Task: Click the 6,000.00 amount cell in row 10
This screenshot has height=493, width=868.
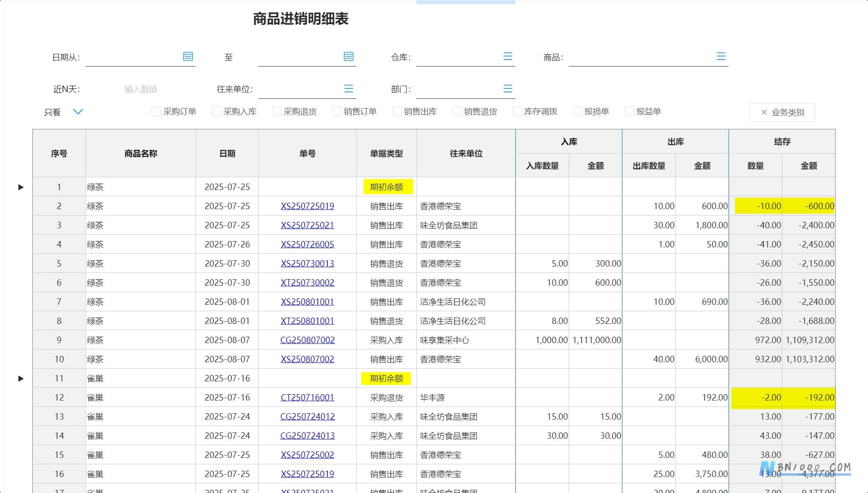Action: [702, 359]
